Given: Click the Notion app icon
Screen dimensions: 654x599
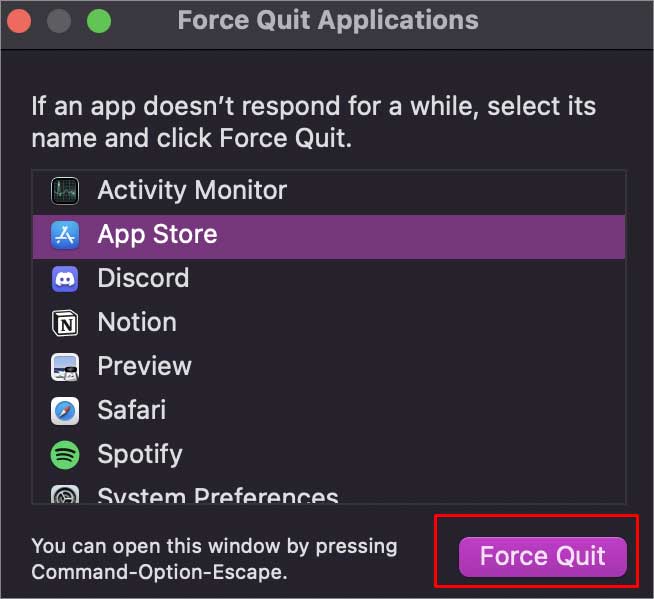Looking at the screenshot, I should pyautogui.click(x=65, y=323).
